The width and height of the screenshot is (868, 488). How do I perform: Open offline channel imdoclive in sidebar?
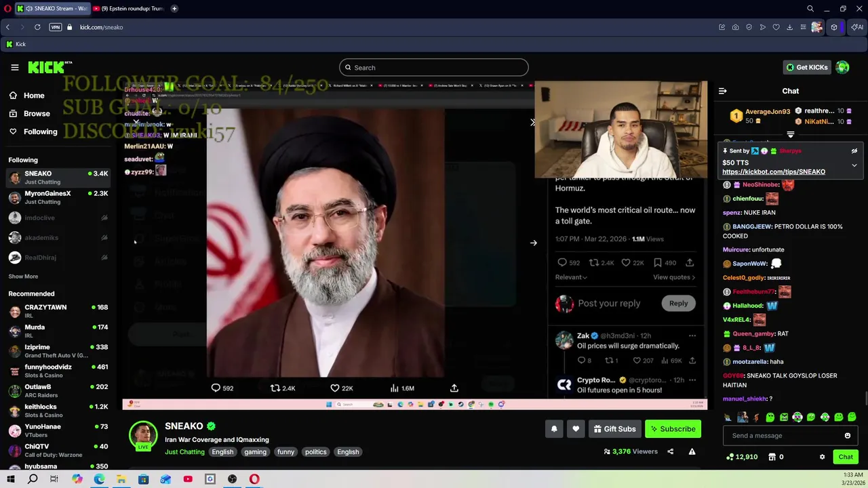click(x=58, y=218)
